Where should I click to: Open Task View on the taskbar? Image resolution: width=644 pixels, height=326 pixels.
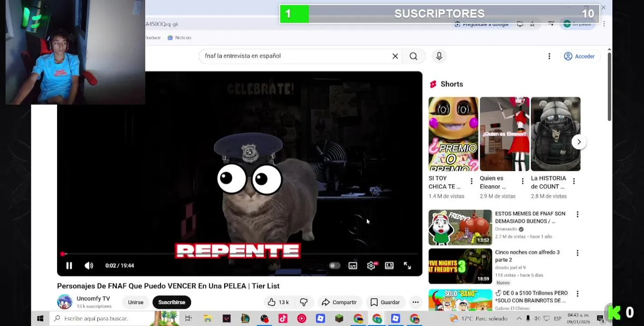(188, 318)
